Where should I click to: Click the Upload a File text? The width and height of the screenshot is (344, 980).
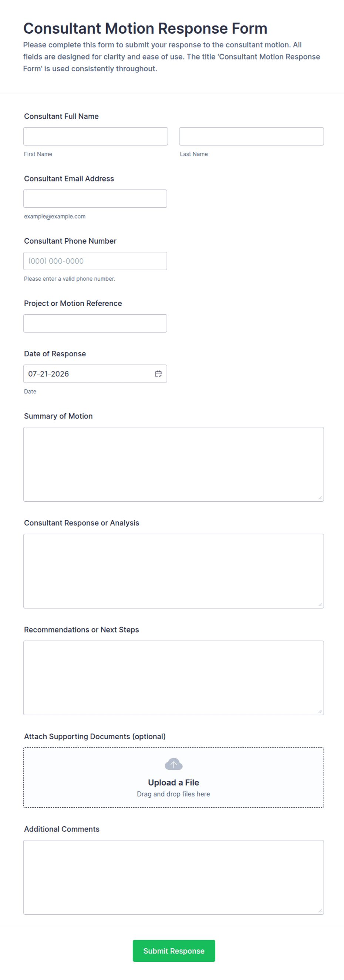point(173,783)
